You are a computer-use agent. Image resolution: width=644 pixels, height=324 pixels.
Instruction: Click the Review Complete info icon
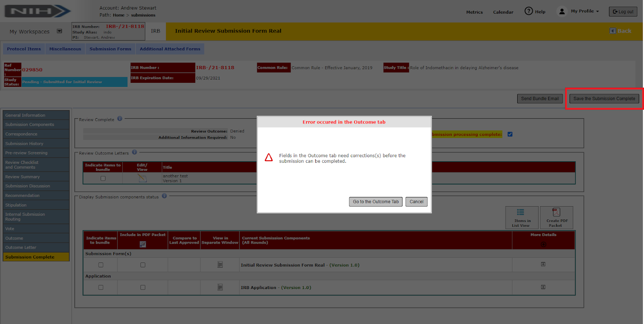coord(120,119)
